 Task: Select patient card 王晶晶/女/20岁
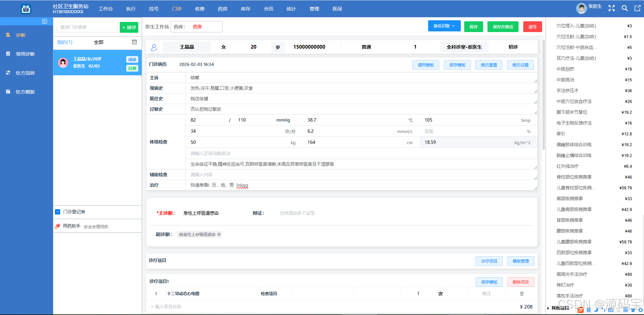(97, 62)
